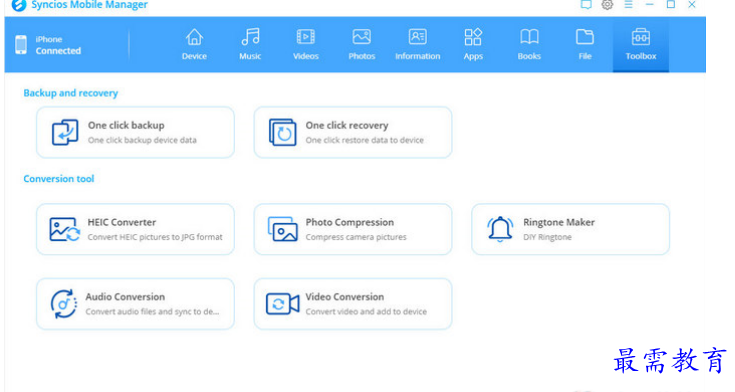
Task: Click the Video Conversion camera icon
Action: [282, 304]
